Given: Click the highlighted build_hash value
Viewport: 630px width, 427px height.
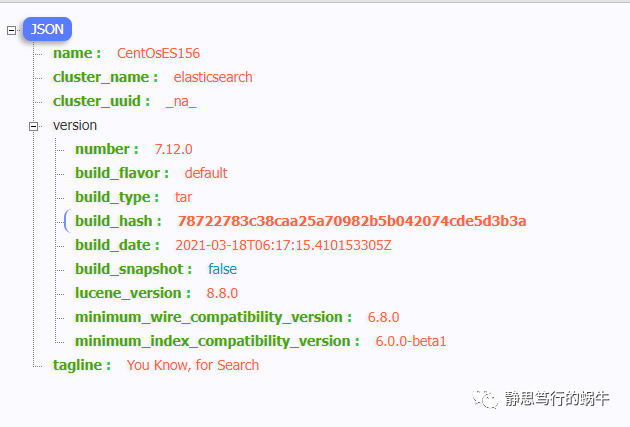Looking at the screenshot, I should click(352, 221).
